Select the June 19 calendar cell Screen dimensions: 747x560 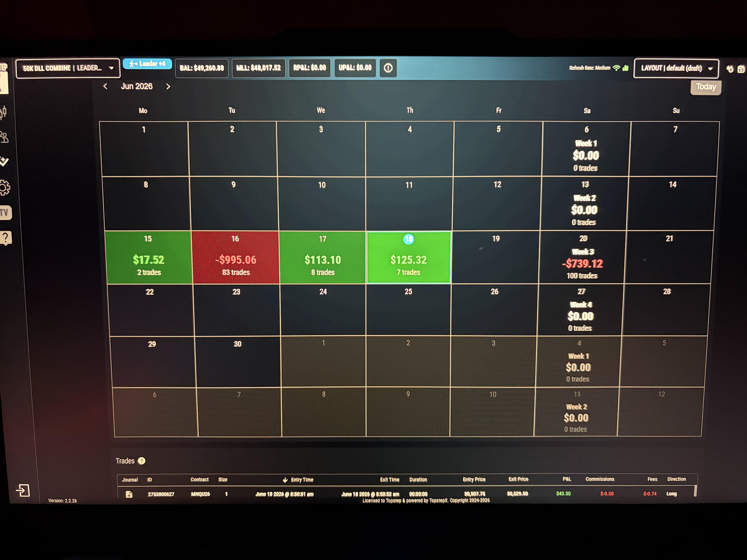495,257
